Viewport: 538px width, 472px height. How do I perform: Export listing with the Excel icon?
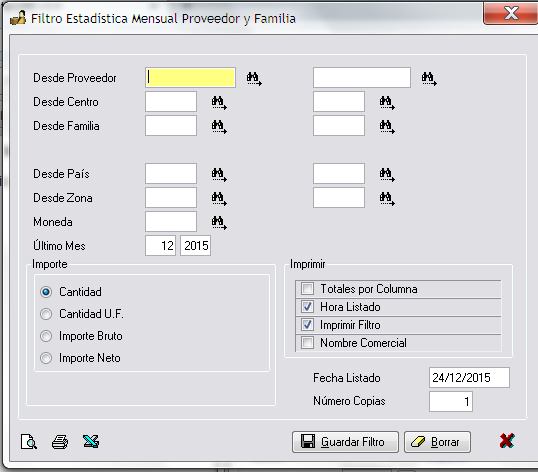tap(91, 441)
